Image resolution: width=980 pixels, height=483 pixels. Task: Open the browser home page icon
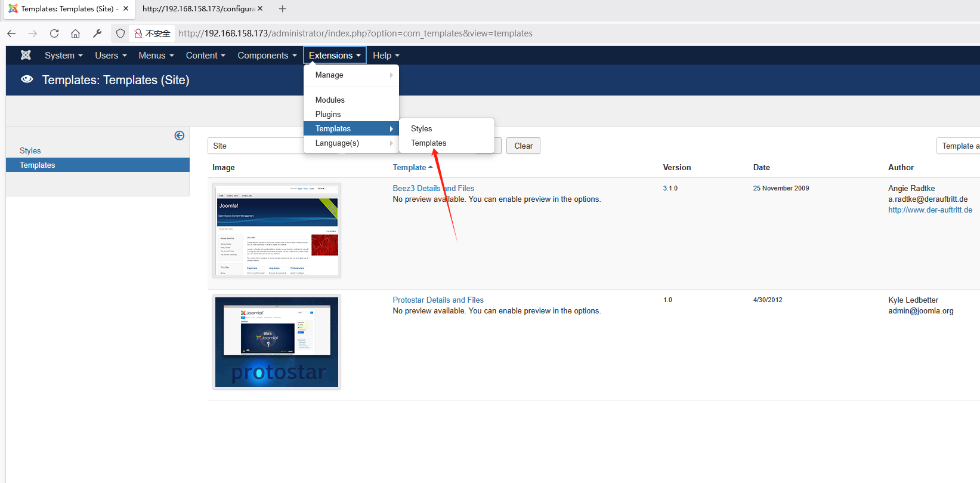pyautogui.click(x=75, y=33)
